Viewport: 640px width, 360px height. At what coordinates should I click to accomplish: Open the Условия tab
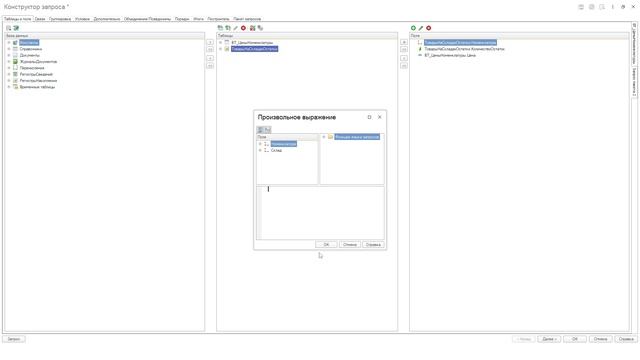tap(82, 19)
